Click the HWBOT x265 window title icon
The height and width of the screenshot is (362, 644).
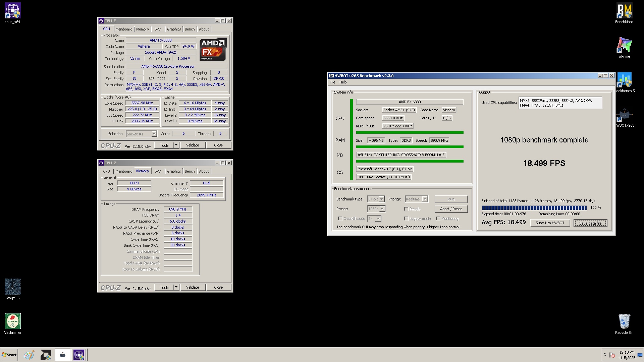[x=331, y=76]
